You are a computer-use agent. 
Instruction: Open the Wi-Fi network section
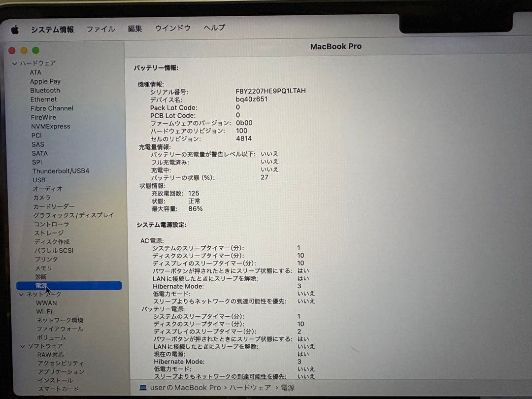(42, 311)
